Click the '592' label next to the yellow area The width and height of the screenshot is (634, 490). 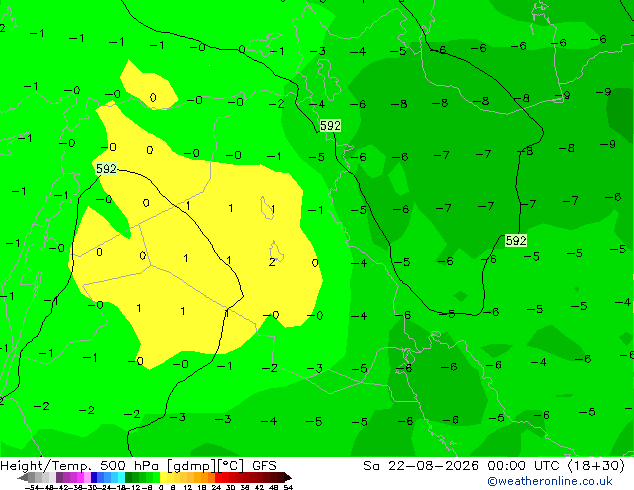coord(106,169)
